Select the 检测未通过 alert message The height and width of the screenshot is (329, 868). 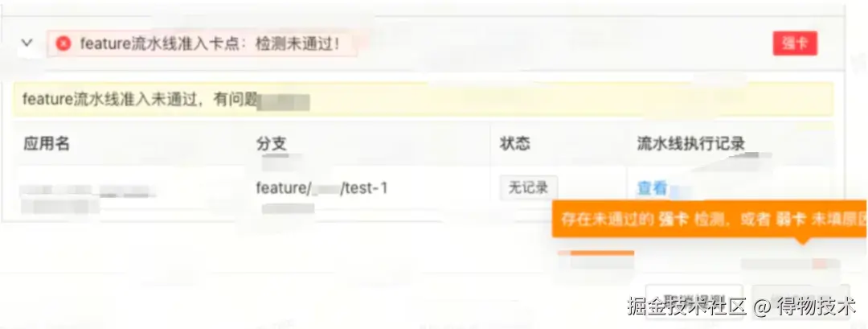coord(202,43)
